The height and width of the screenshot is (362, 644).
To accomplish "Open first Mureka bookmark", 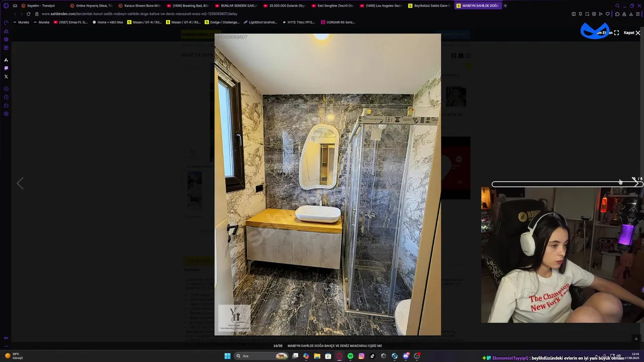I will (21, 22).
